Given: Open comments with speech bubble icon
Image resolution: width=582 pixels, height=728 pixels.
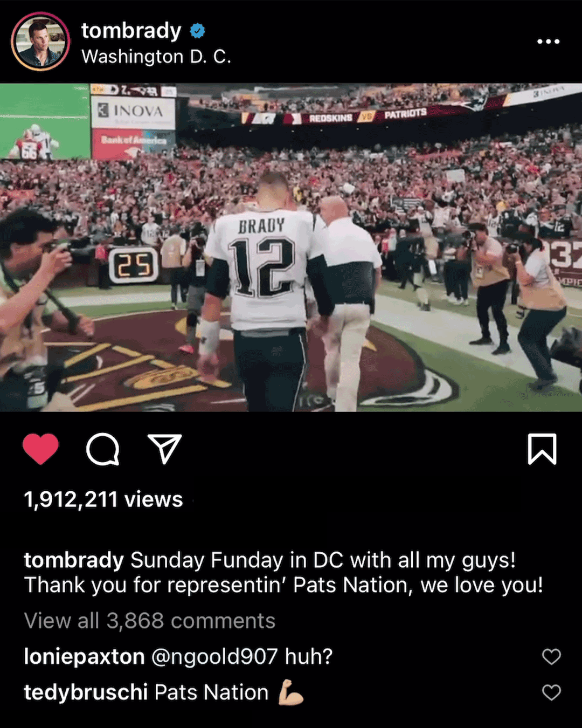Looking at the screenshot, I should point(102,449).
